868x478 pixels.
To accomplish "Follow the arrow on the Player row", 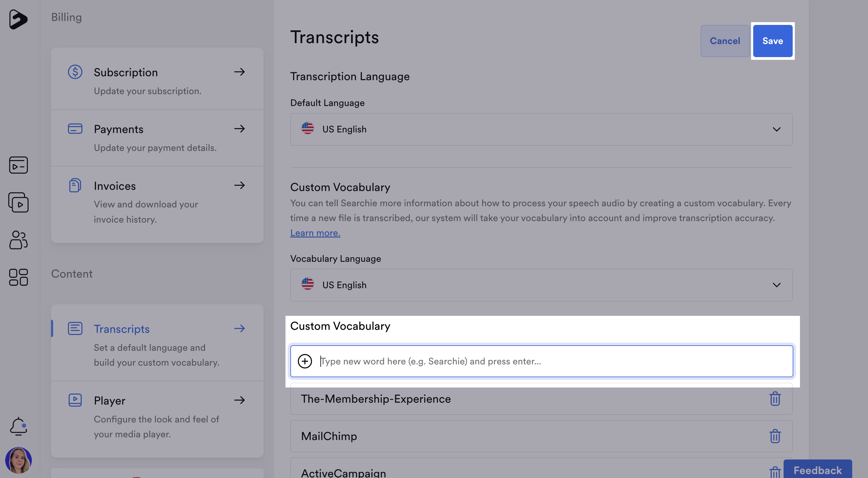I will tap(240, 400).
